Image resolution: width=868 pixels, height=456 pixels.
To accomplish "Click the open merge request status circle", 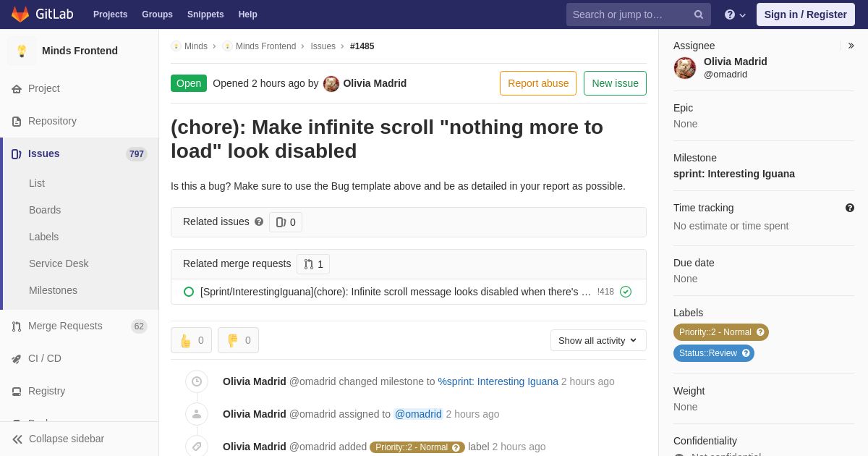I will coord(189,292).
